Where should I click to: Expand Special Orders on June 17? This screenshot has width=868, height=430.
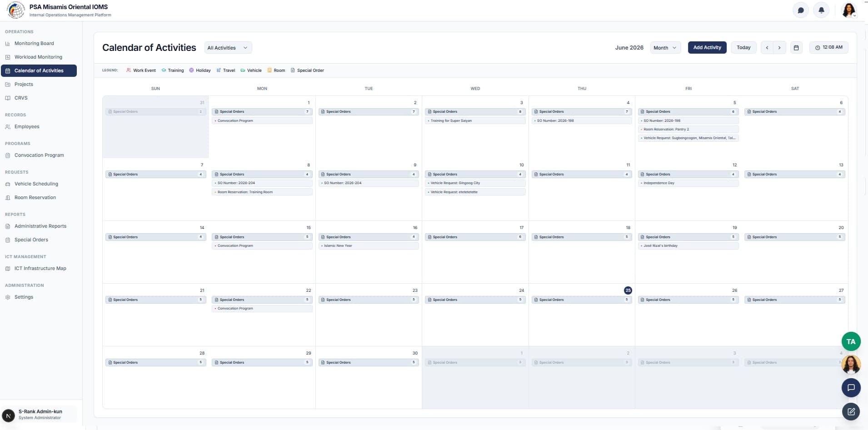click(475, 237)
